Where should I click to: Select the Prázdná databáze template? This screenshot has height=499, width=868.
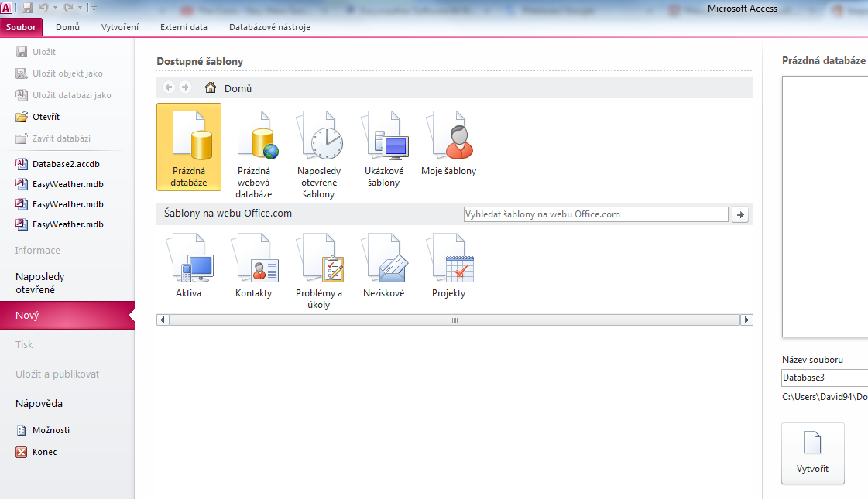point(189,147)
